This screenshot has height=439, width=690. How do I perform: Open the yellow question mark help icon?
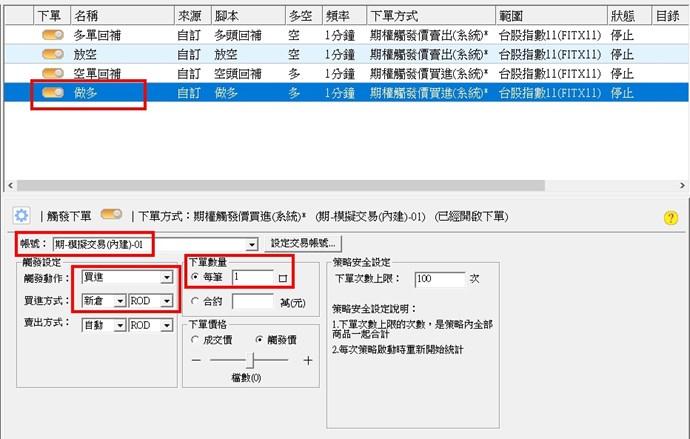(x=671, y=217)
